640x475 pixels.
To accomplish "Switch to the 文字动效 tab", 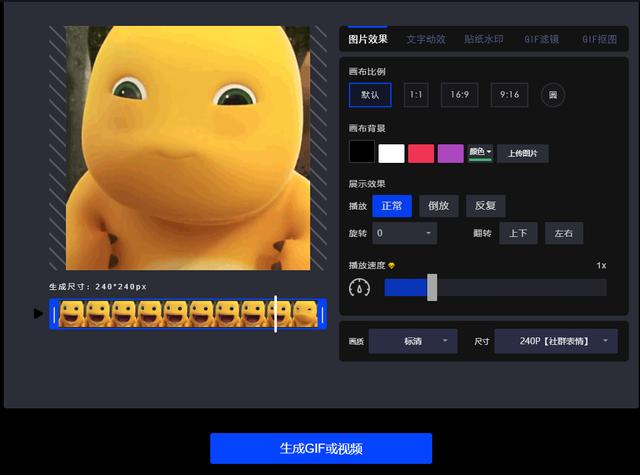I will (426, 39).
